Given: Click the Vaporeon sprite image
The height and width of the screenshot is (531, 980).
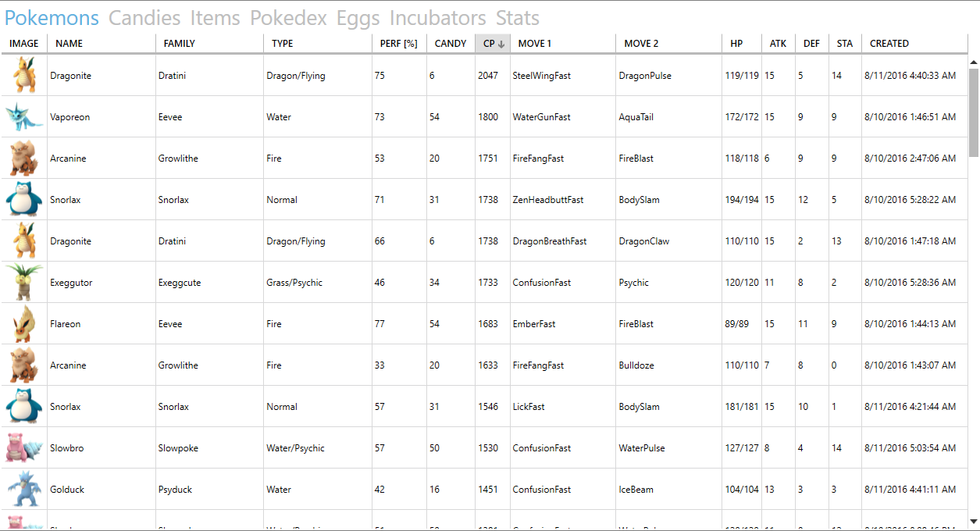Looking at the screenshot, I should [23, 117].
